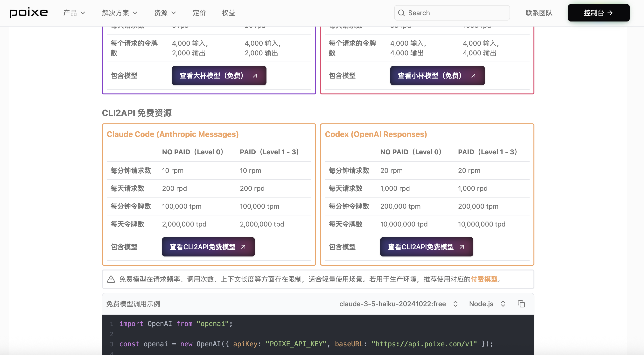644x355 pixels.
Task: Open the claude-3-5-haiku model selector
Action: (x=398, y=304)
